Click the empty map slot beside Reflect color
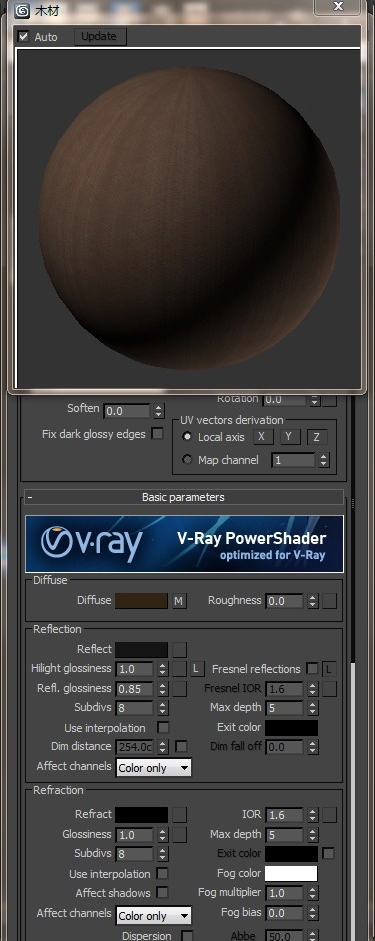The image size is (375, 941). click(x=179, y=649)
